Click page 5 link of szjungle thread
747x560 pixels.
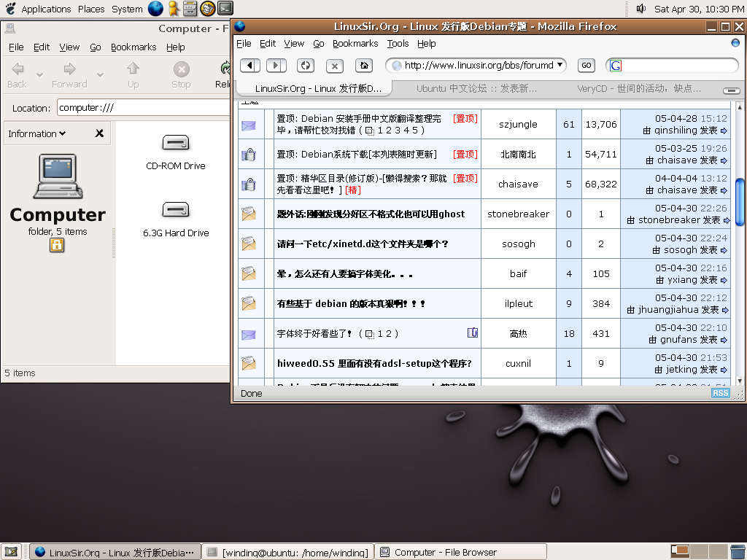[414, 130]
